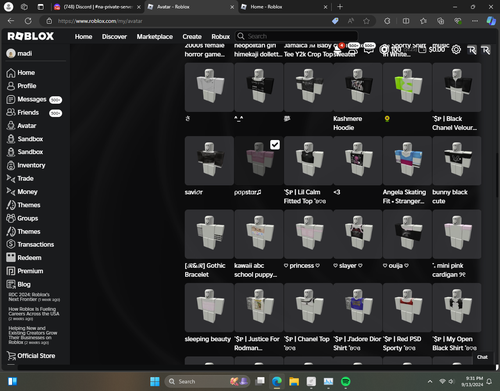Click the Inventory sidebar icon
The width and height of the screenshot is (500, 391).
pyautogui.click(x=11, y=165)
